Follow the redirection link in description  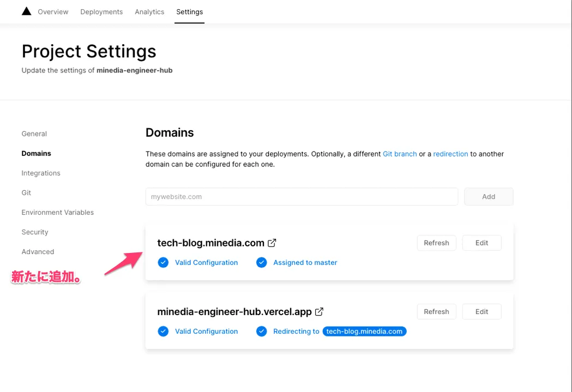pos(450,154)
